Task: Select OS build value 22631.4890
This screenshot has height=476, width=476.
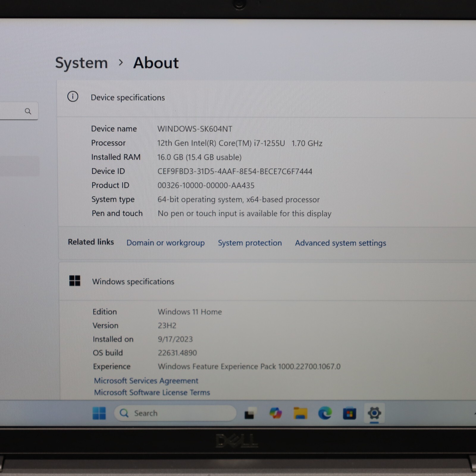Action: coord(177,353)
